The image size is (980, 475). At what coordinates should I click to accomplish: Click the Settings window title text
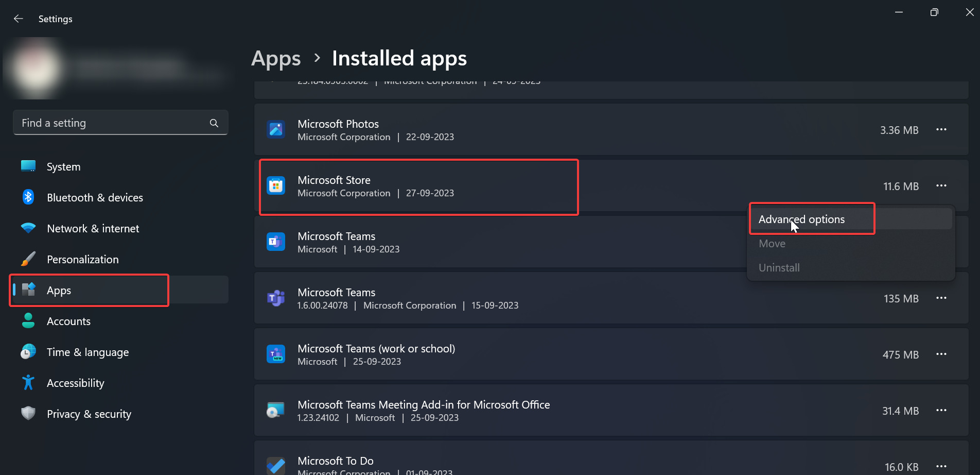pyautogui.click(x=55, y=19)
